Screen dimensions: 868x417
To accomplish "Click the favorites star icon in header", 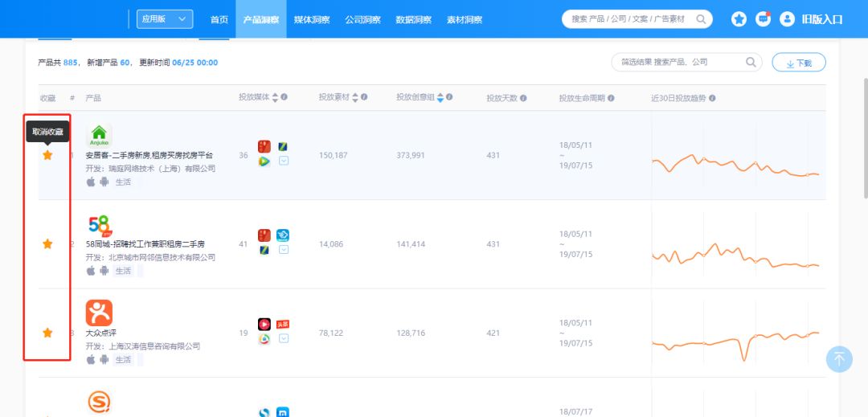I will 739,19.
